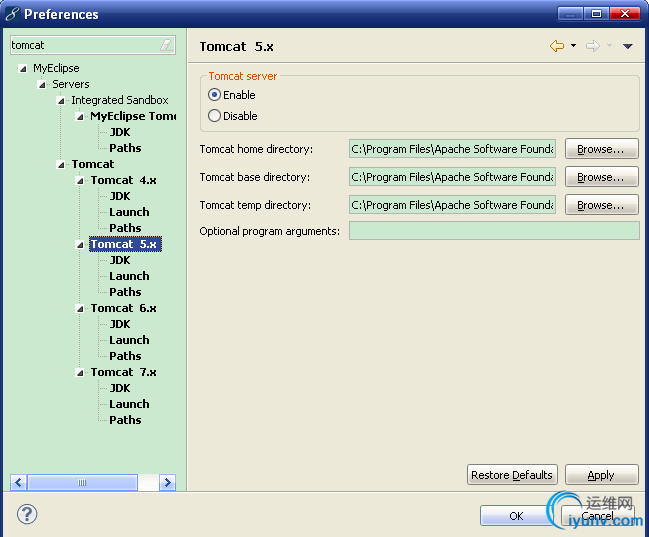Select the Tomcat parent tree item
This screenshot has height=537, width=649.
point(93,164)
